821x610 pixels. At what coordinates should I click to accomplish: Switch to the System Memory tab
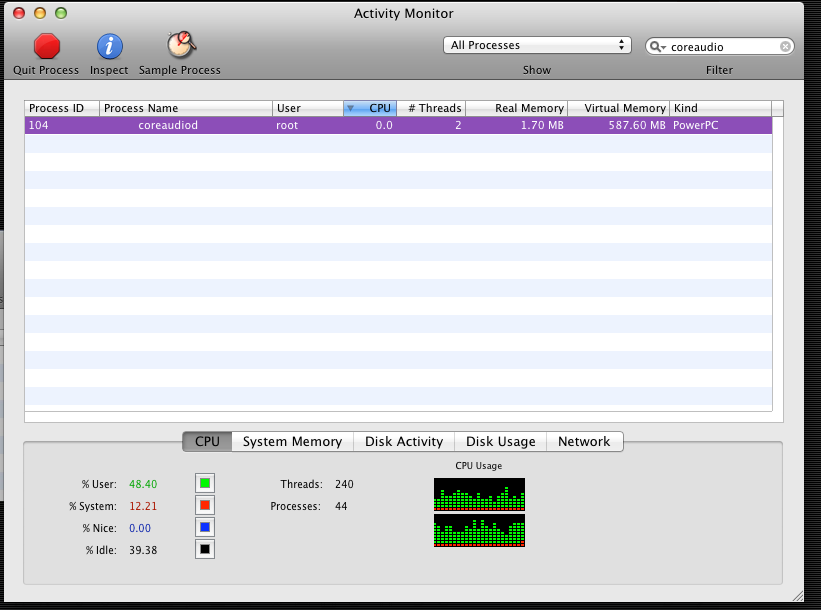point(292,441)
